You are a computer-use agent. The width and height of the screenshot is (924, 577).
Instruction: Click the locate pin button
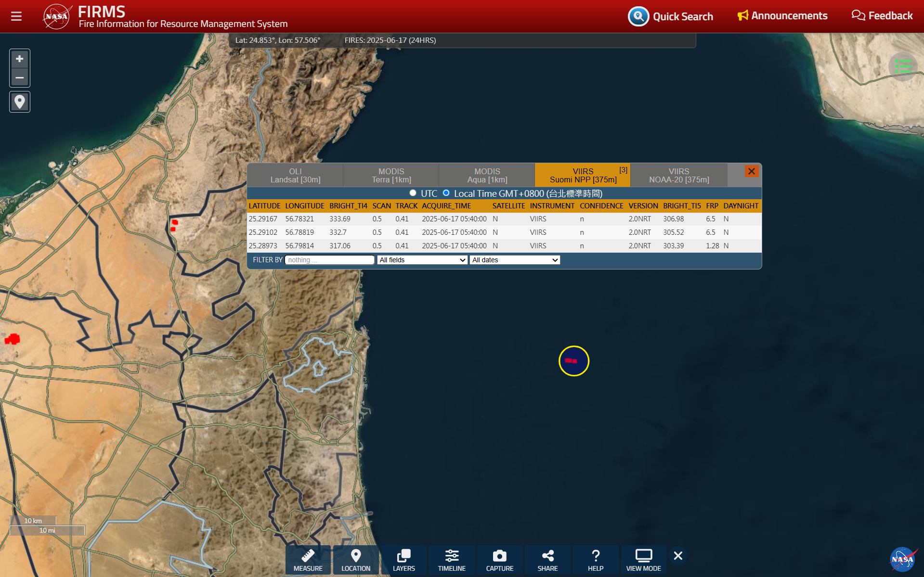coord(20,102)
